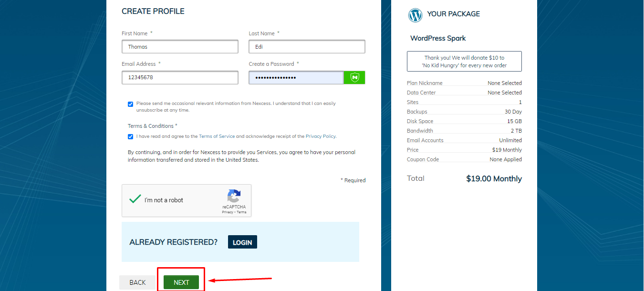Toggle the Terms & Conditions agreement checkbox
644x291 pixels.
[x=131, y=136]
